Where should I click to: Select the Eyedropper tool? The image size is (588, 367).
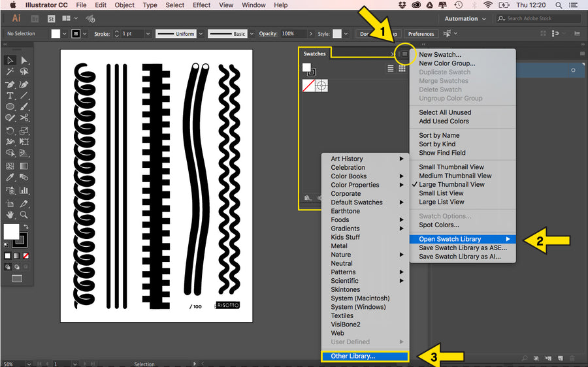10,177
